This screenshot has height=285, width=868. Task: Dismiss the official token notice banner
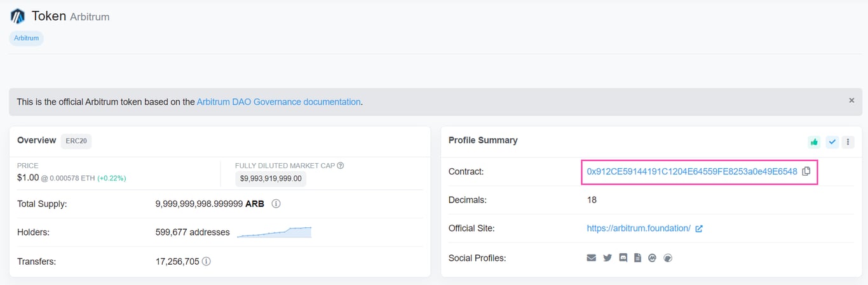click(851, 100)
